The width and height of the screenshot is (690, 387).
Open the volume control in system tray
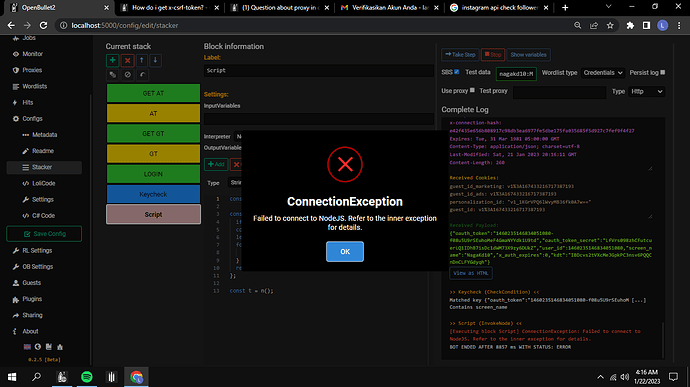[x=624, y=377]
